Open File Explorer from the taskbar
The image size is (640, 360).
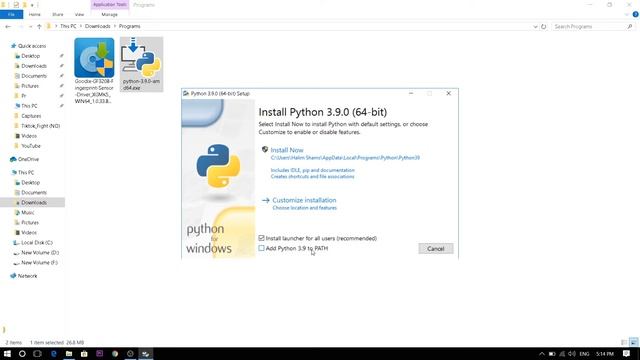click(69, 353)
